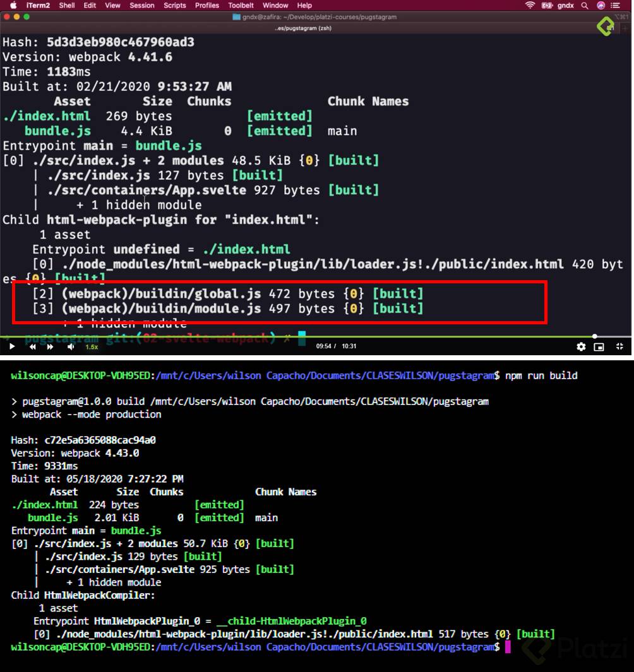Click the '1183ms' build time
Viewport: 634px width, 672px height.
[69, 71]
